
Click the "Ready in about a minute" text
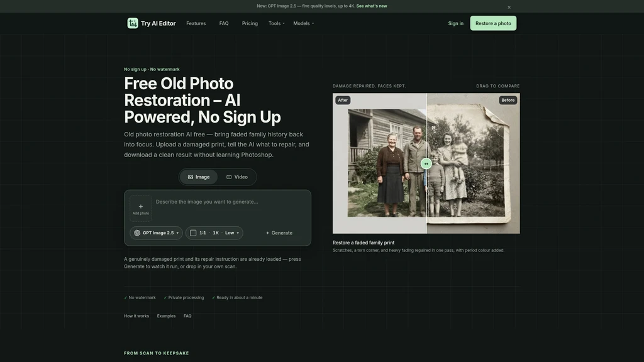240,297
